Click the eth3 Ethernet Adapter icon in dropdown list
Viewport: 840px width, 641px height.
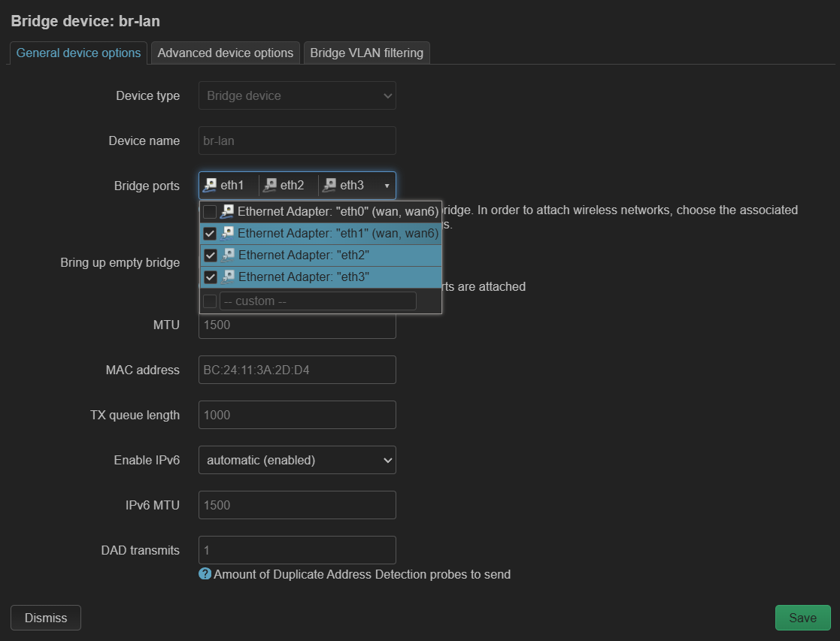229,277
